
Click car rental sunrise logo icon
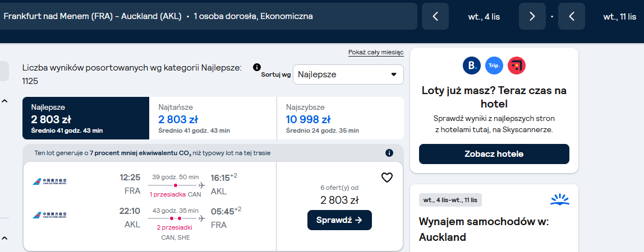pyautogui.click(x=560, y=199)
